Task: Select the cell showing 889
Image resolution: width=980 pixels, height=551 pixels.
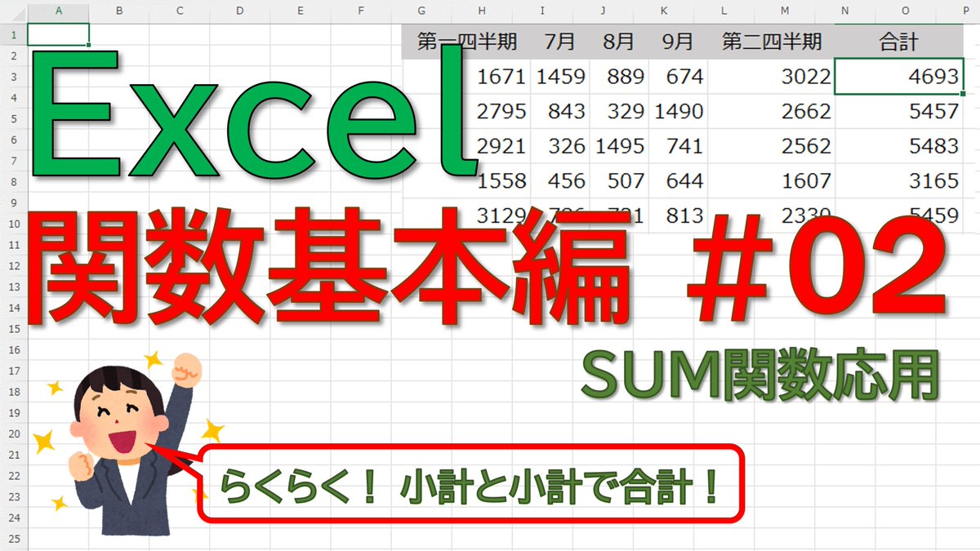Action: pos(619,77)
